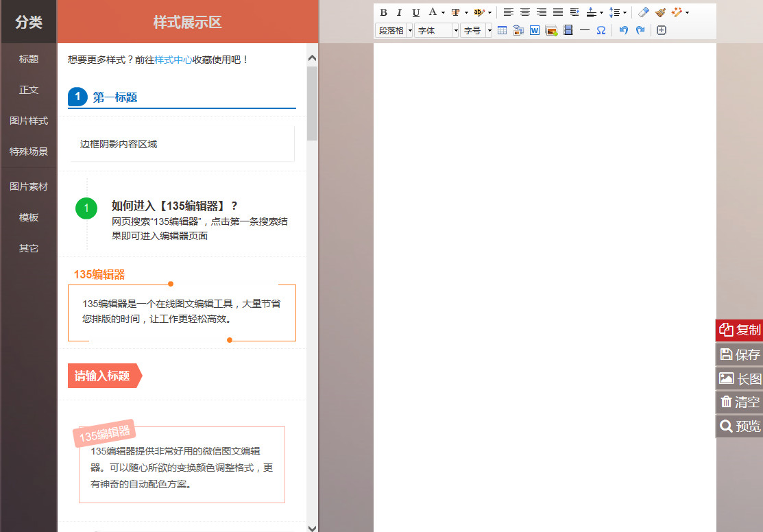Toggle italic text style
Image resolution: width=763 pixels, height=532 pixels.
point(399,12)
